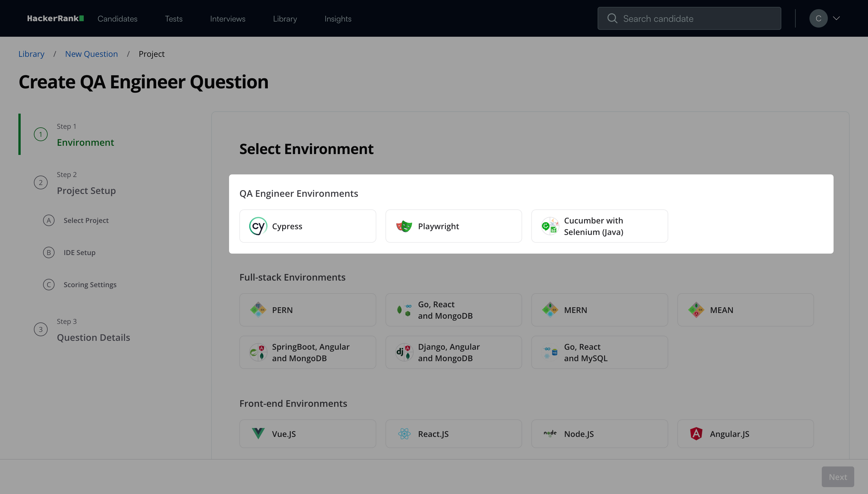Open the account dropdown chevron

click(x=836, y=18)
